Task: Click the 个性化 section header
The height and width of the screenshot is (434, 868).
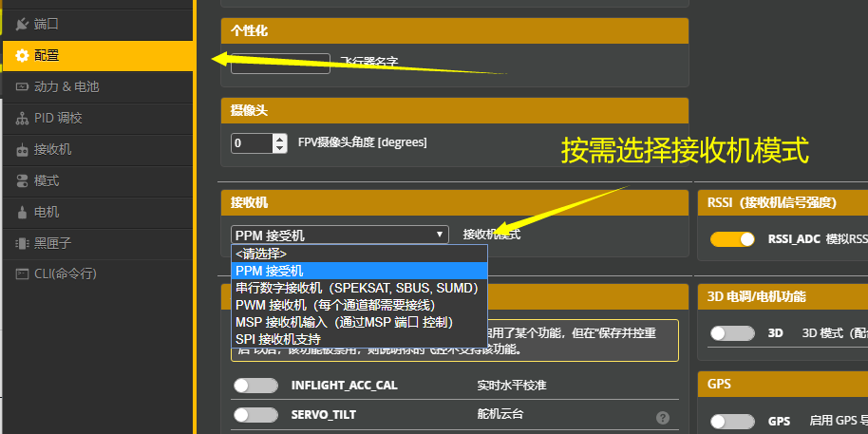Action: click(455, 31)
